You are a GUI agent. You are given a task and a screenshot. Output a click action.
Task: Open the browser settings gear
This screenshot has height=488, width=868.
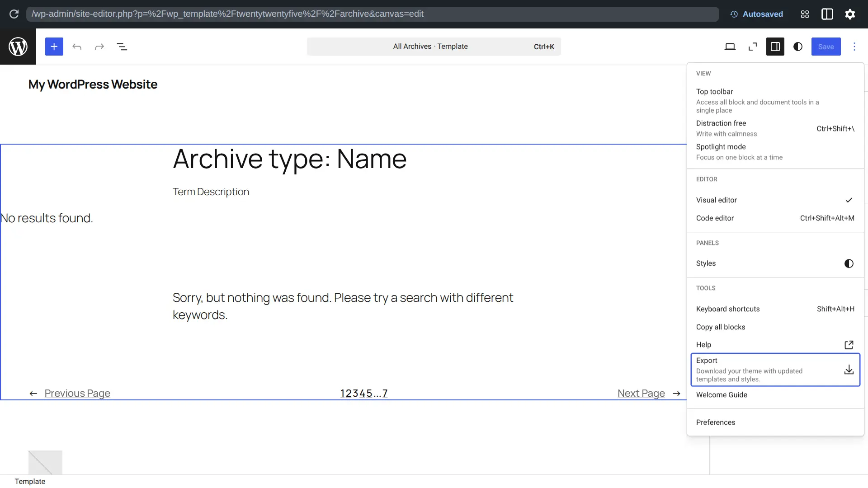click(850, 14)
